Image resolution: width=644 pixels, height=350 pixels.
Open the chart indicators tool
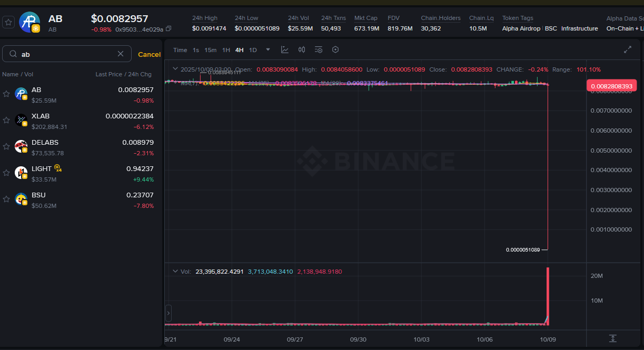(285, 49)
